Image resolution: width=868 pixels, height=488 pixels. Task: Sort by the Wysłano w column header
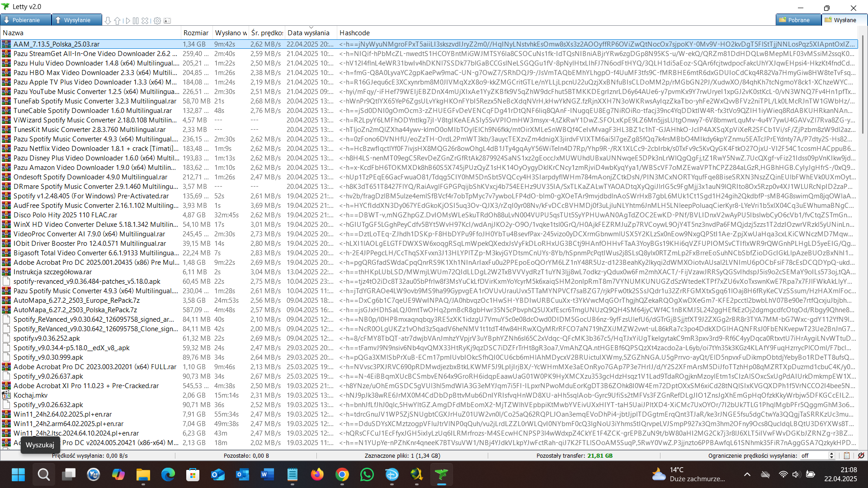pyautogui.click(x=231, y=33)
